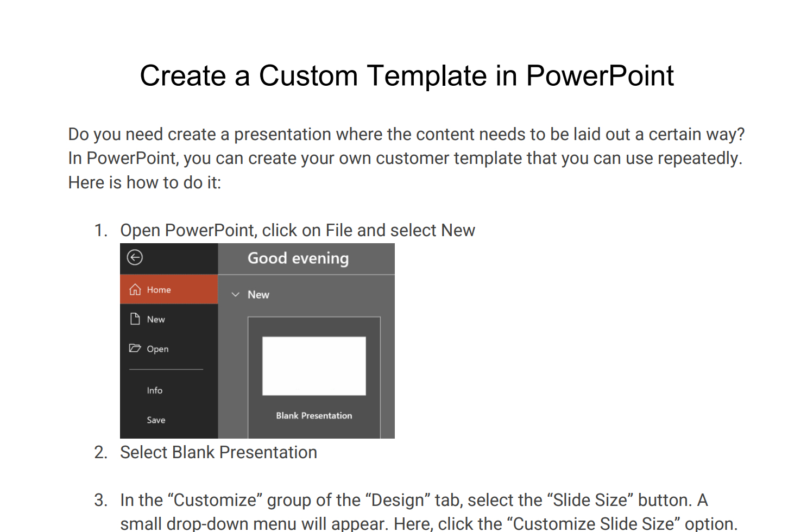This screenshot has width=807, height=532.
Task: Collapse the New section chevron
Action: pyautogui.click(x=236, y=294)
